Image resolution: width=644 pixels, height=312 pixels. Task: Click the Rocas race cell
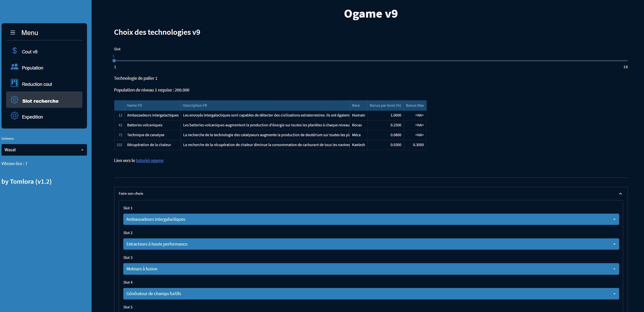pyautogui.click(x=358, y=125)
